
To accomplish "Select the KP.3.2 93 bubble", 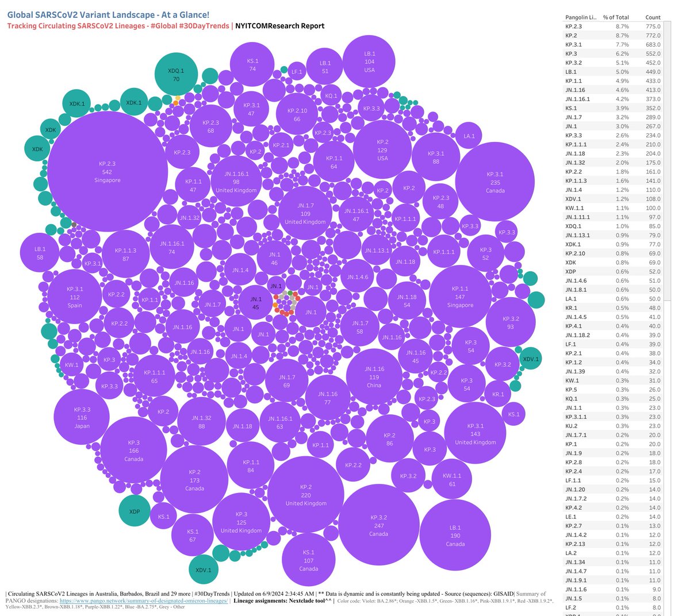I will [511, 322].
